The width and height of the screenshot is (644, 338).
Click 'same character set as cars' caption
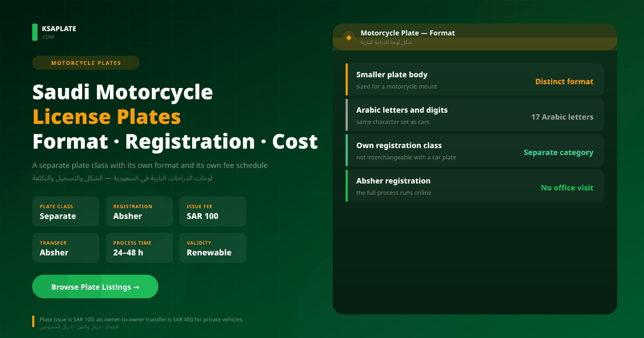393,122
